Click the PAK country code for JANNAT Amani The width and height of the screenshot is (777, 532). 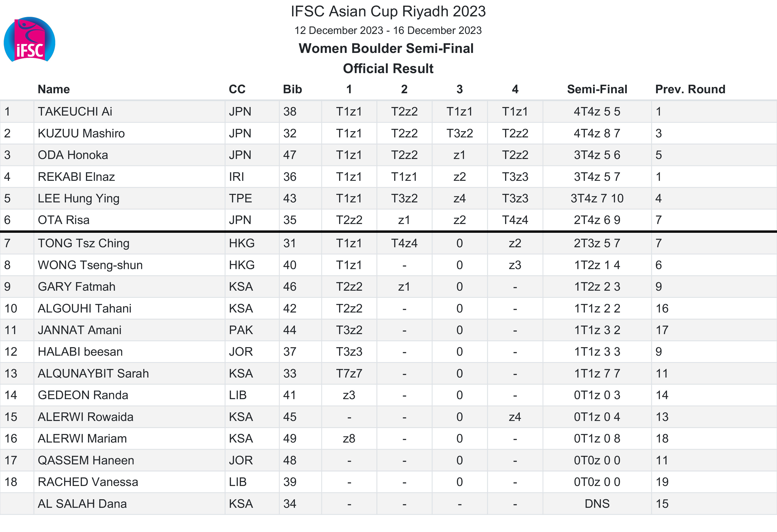241,330
